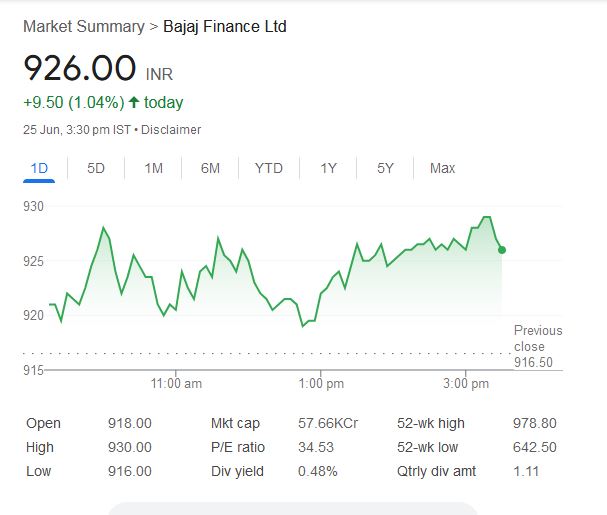The image size is (607, 515).
Task: Switch chart to YTD view
Action: pyautogui.click(x=268, y=168)
